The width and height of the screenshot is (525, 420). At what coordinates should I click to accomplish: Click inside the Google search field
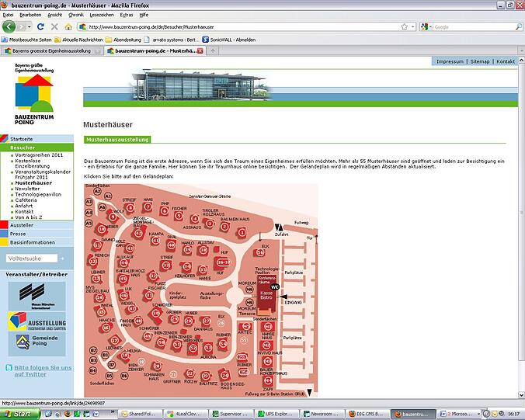point(472,26)
